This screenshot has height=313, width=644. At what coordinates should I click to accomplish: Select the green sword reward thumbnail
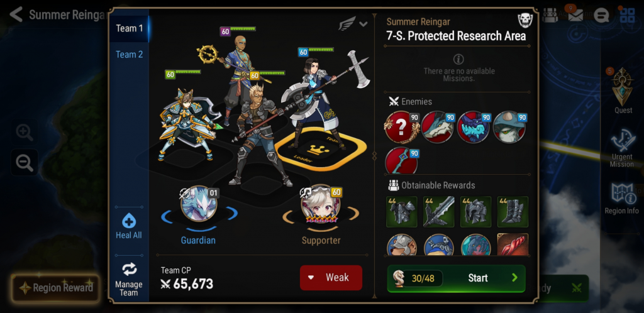tap(438, 212)
